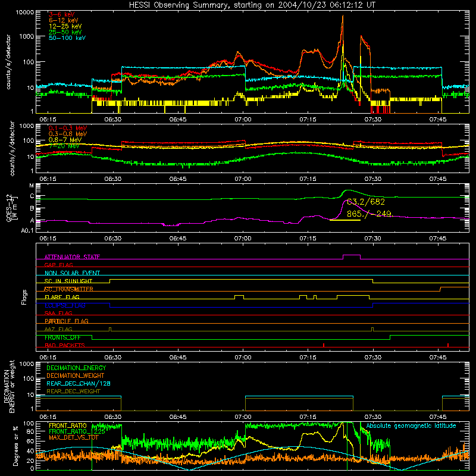Click the yellow flare-interval bar in GOES panel
The width and height of the screenshot is (476, 476).
coord(345,220)
